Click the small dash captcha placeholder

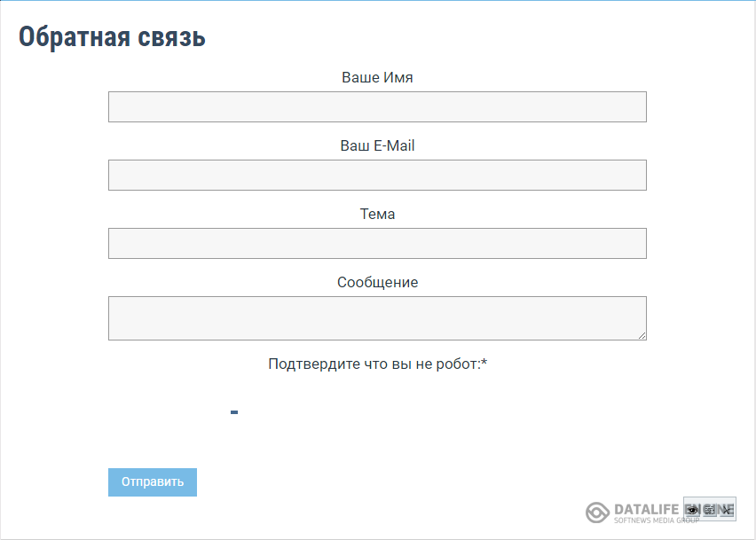(234, 411)
